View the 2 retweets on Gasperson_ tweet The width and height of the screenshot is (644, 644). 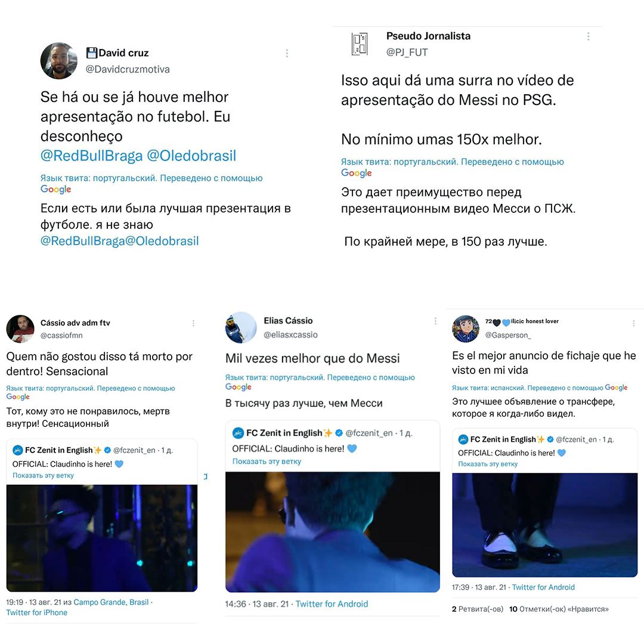pyautogui.click(x=477, y=609)
